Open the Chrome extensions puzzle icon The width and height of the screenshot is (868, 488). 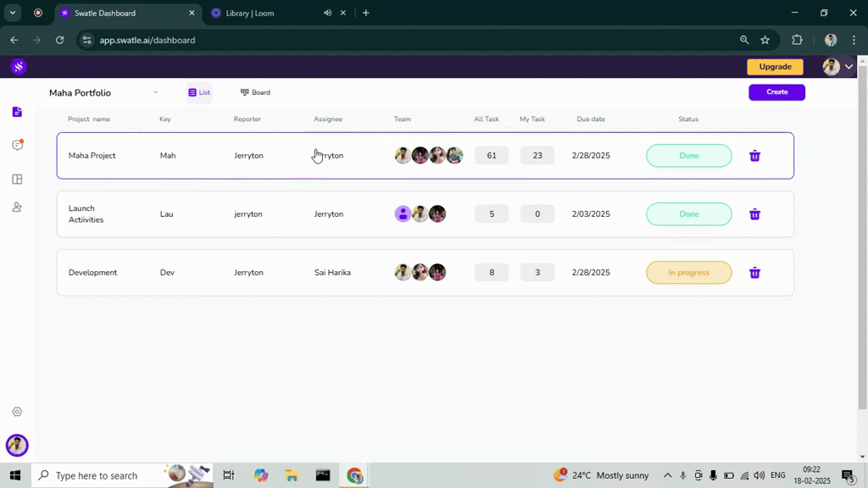point(797,40)
